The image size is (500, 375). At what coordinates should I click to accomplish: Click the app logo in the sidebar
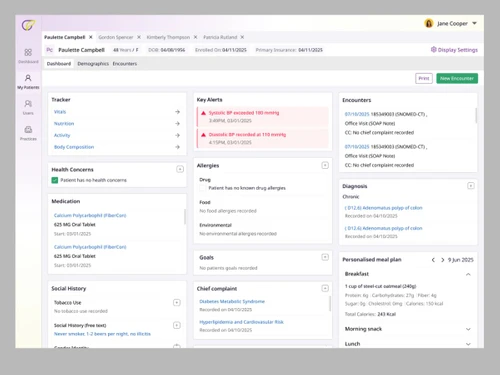pyautogui.click(x=28, y=25)
